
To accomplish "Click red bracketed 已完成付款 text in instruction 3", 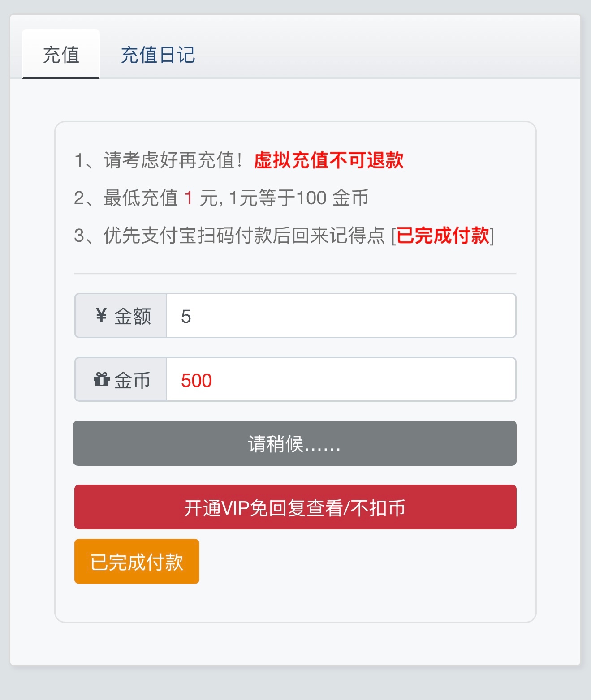I will pos(443,236).
